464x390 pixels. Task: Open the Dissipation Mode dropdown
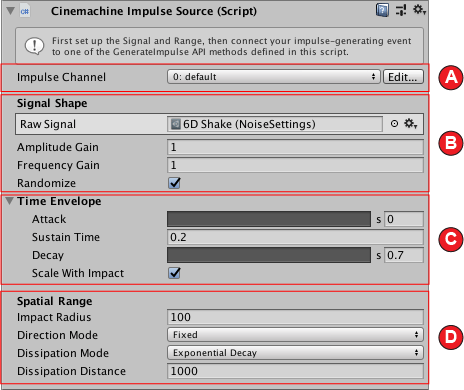(x=295, y=353)
